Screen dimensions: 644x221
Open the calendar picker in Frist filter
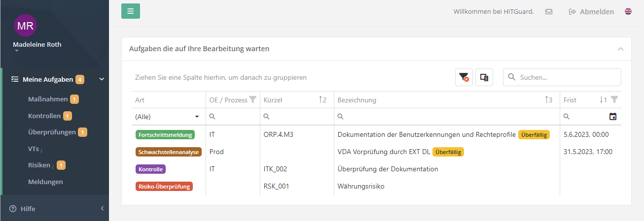point(613,117)
